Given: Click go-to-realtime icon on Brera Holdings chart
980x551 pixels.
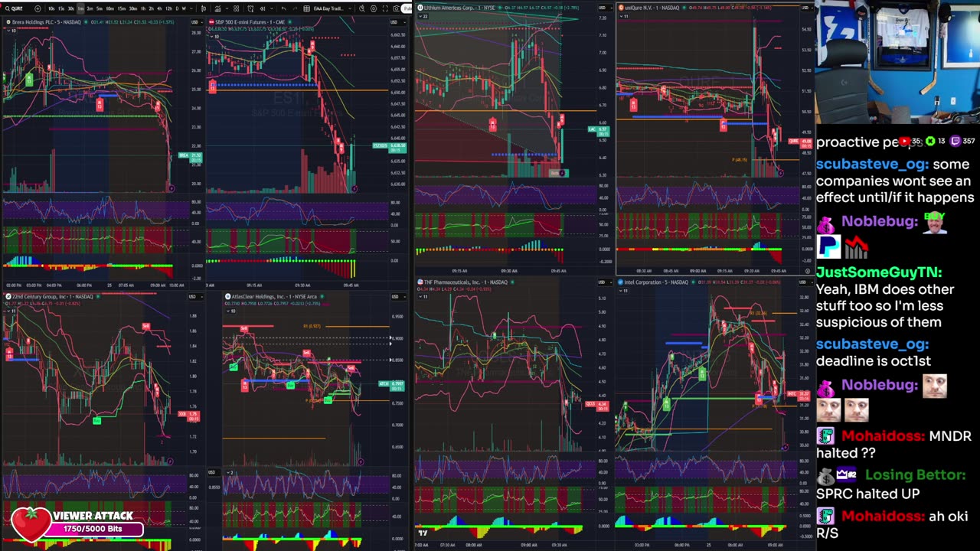Looking at the screenshot, I should (x=171, y=188).
